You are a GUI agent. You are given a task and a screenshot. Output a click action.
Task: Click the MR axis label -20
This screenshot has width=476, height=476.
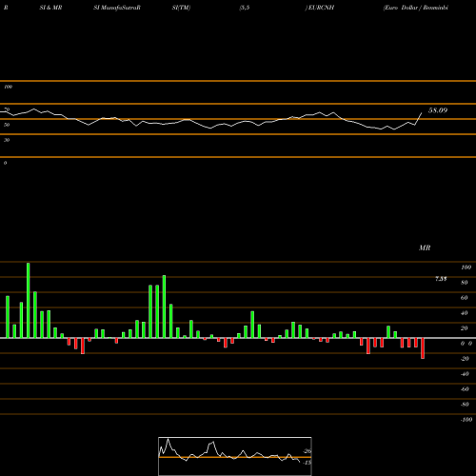(465, 359)
